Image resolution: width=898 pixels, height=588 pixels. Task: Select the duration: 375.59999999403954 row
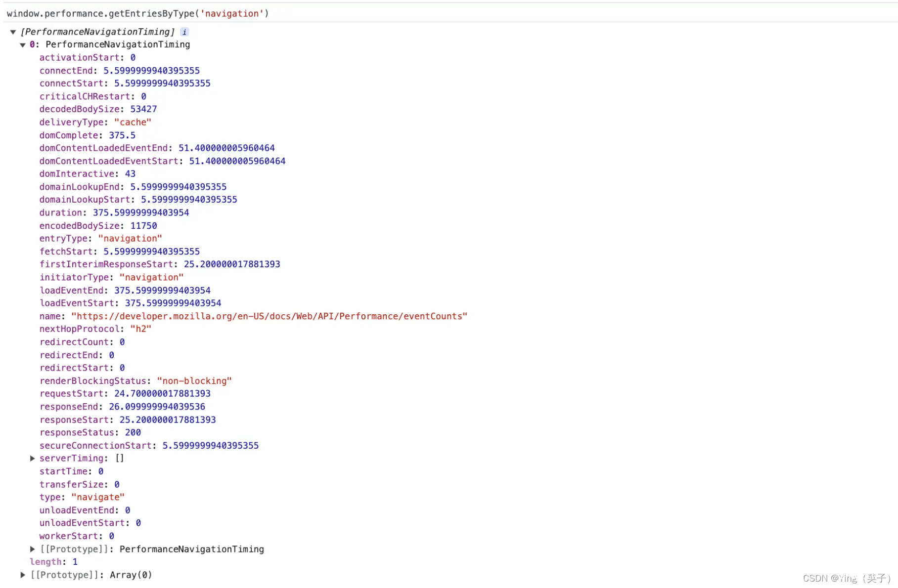click(114, 212)
